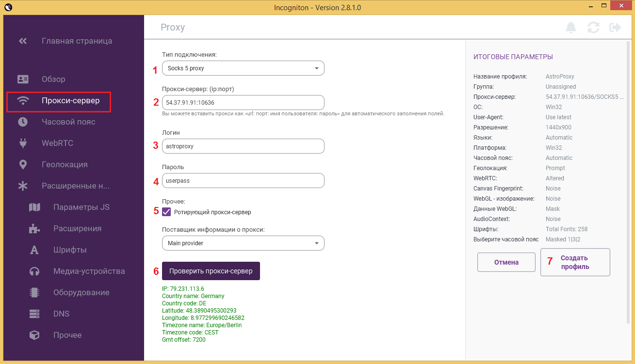Open Расширения submenu item

tap(78, 228)
